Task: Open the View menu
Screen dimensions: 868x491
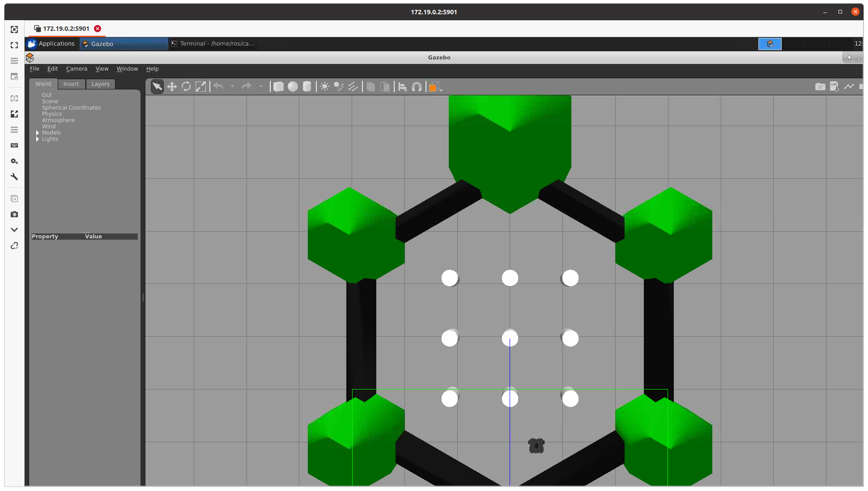Action: click(102, 68)
